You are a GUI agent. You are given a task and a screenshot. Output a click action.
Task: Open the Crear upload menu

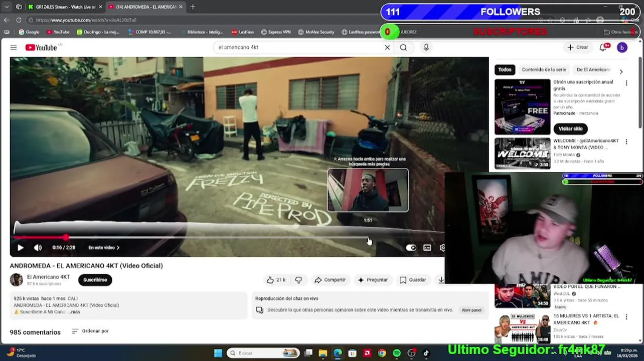pos(577,48)
